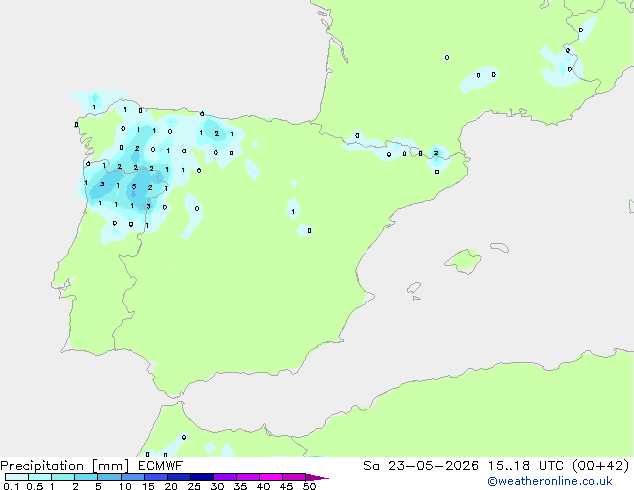Viewport: 634px width, 490px height.
Task: Click the 0.1 to 0.5 mm legend swatch
Action: click(17, 477)
